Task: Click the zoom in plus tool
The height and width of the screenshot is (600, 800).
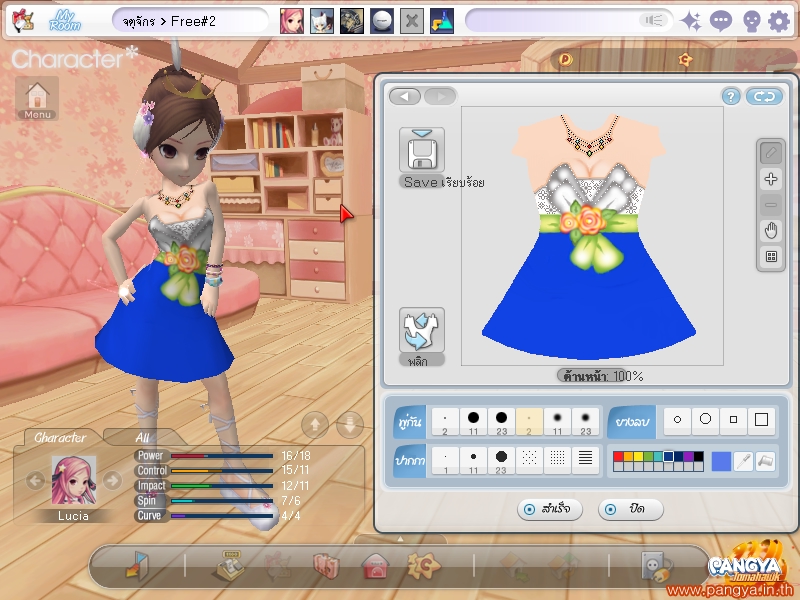Action: click(770, 179)
